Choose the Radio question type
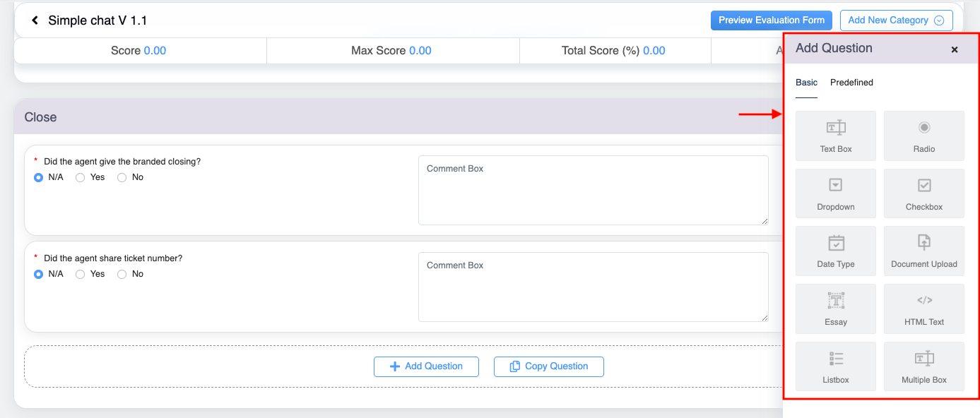 pyautogui.click(x=923, y=136)
